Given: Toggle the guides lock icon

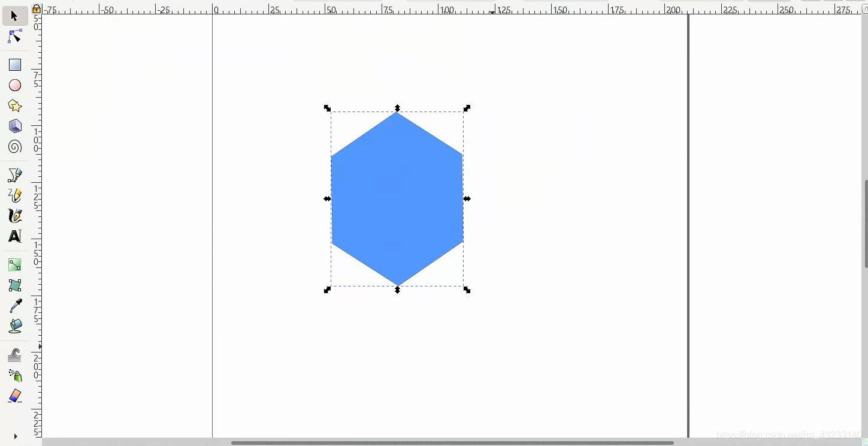Looking at the screenshot, I should [37, 9].
